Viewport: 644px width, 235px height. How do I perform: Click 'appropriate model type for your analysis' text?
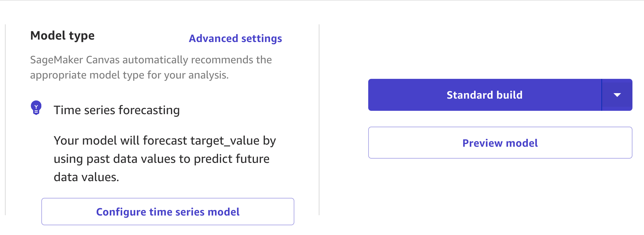point(129,75)
